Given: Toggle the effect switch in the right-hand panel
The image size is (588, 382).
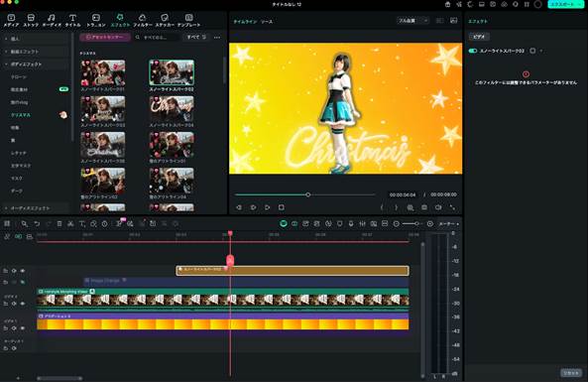Looking at the screenshot, I should 473,51.
